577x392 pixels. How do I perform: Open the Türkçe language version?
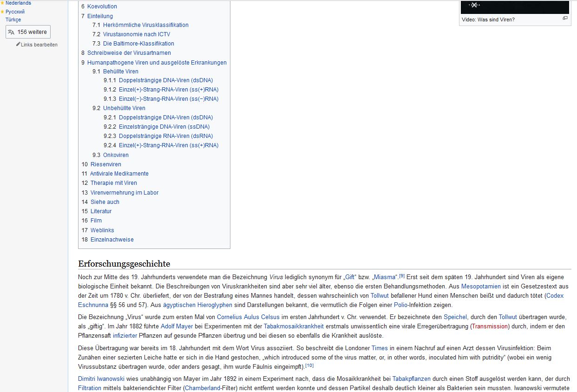click(13, 20)
